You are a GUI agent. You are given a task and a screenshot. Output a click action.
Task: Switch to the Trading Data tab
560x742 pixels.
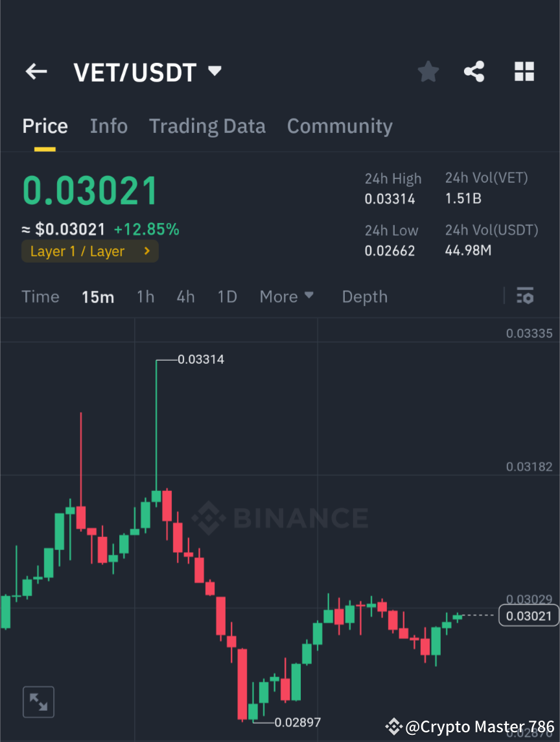point(207,126)
